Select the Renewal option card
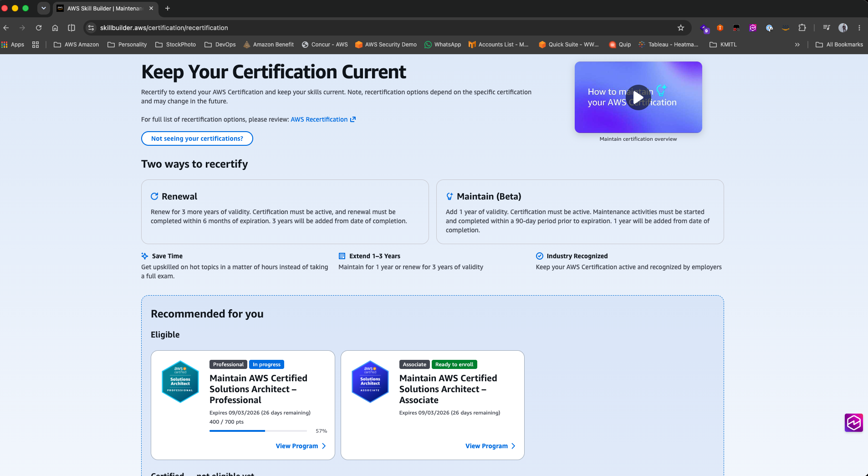Image resolution: width=868 pixels, height=476 pixels. (x=285, y=212)
